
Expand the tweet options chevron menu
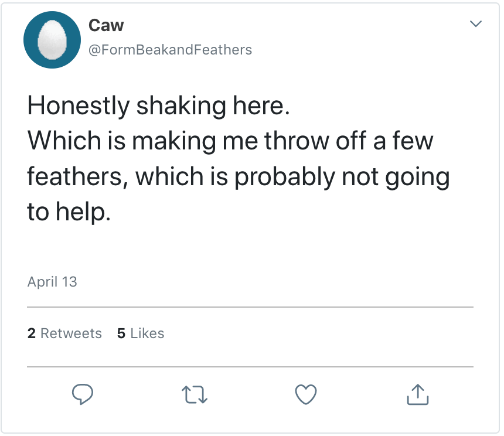[x=476, y=24]
